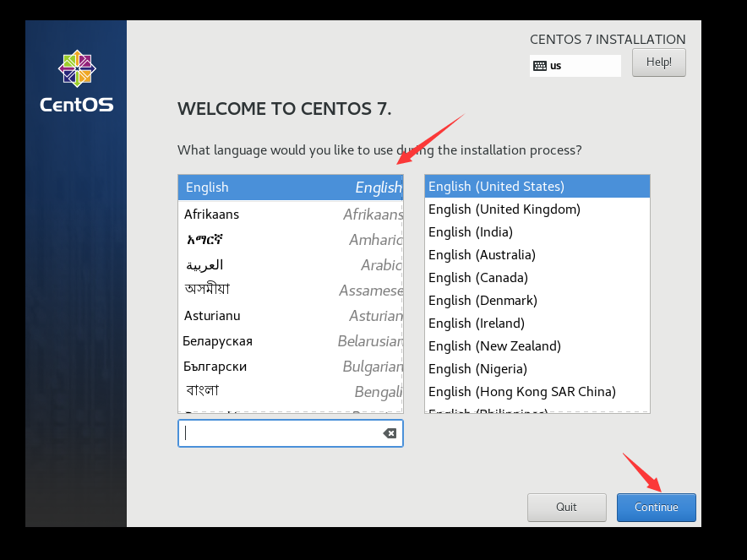Select the Amharic language row

click(290, 240)
